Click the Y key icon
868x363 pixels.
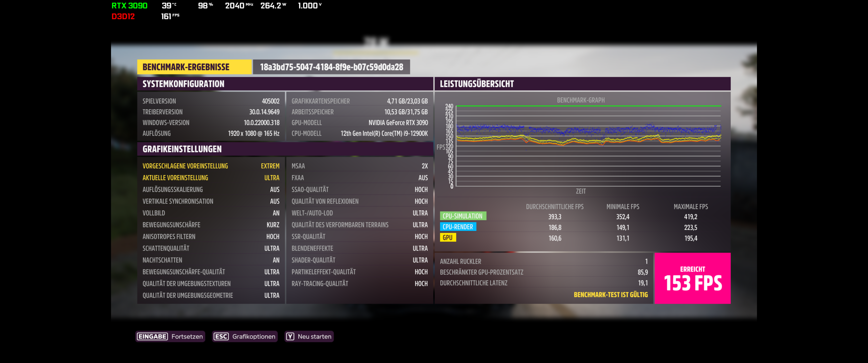coord(290,336)
